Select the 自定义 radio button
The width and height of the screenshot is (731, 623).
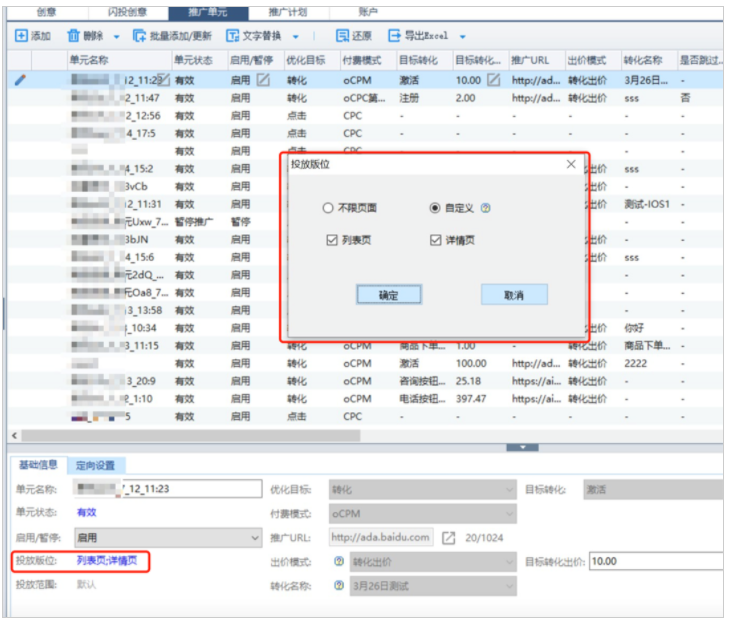point(434,208)
